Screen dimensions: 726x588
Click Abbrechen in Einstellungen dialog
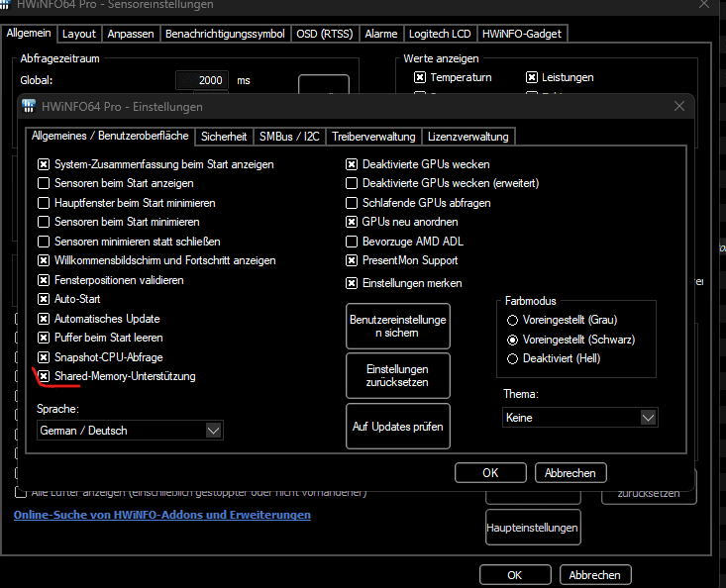coord(570,473)
